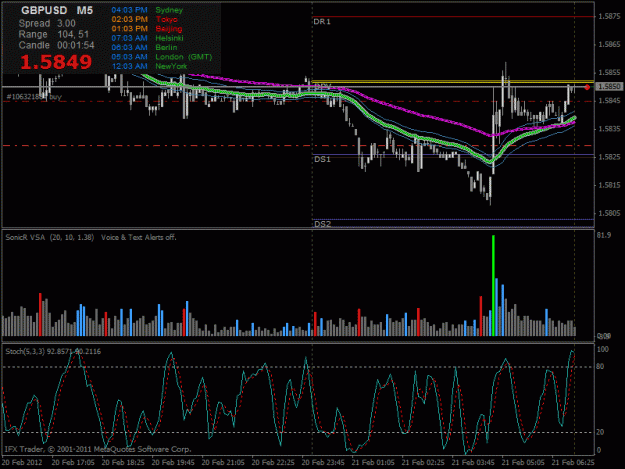Screen dimensions: 625x469
Task: Click the Berlin 06:03 AM clock row
Action: (x=144, y=47)
